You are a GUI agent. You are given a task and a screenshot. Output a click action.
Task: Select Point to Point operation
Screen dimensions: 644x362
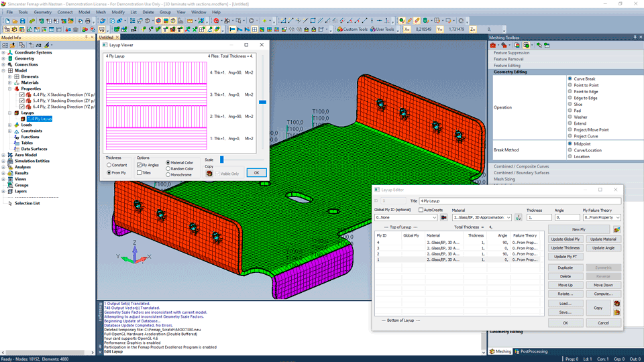pyautogui.click(x=570, y=85)
